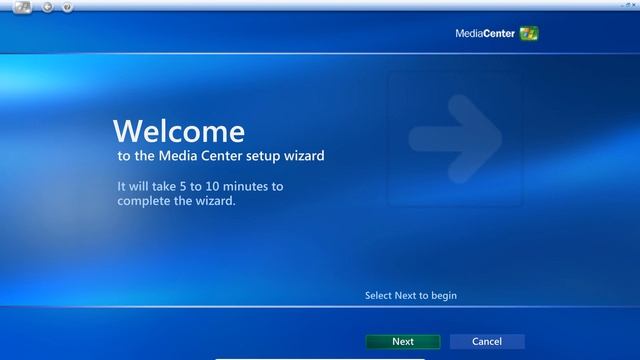Click Next to begin the setup wizard
Screen dimensions: 640x360
click(403, 342)
